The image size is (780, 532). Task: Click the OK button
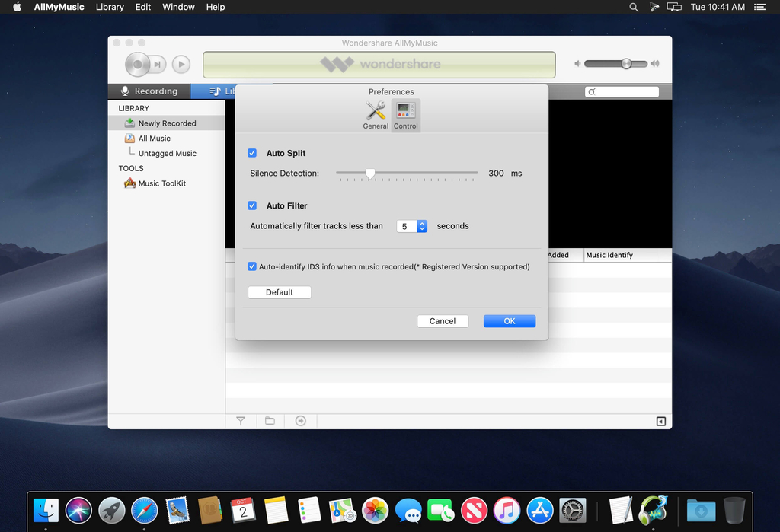coord(509,321)
